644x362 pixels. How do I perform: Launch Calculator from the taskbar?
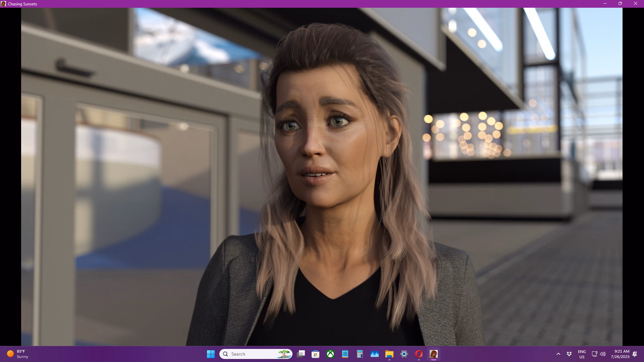click(x=360, y=354)
